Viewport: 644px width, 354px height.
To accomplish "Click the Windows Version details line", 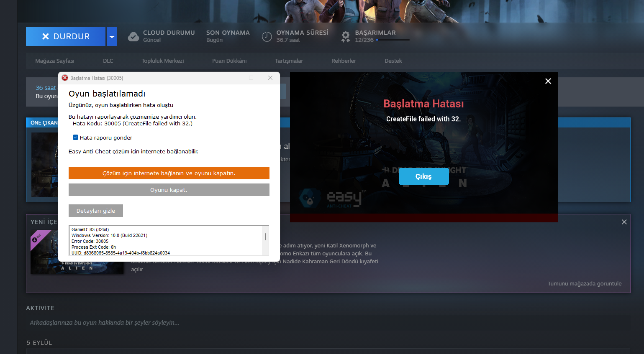I will point(109,235).
